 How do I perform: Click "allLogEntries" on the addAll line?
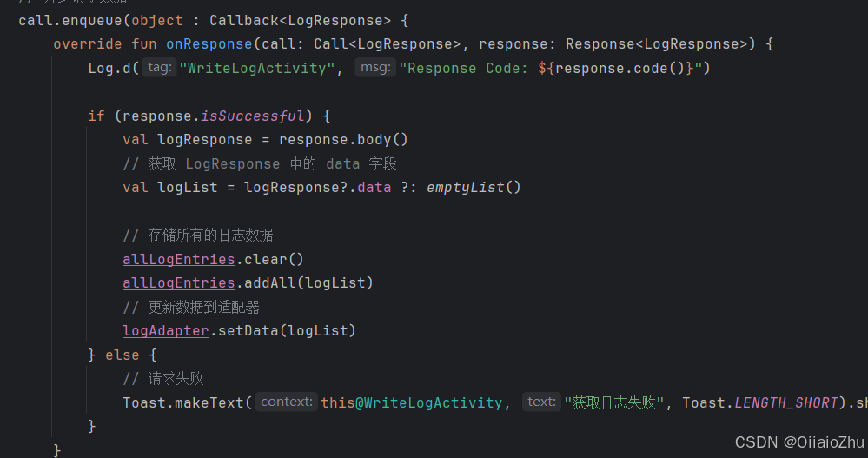point(179,282)
